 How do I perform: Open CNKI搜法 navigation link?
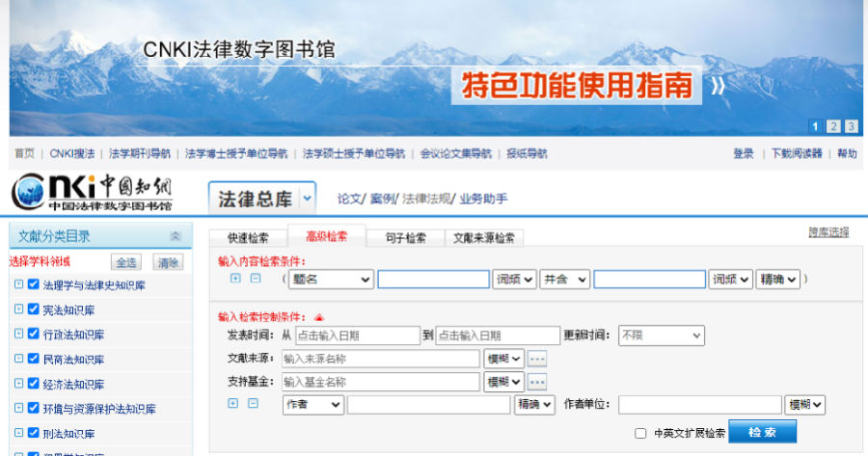[72, 153]
